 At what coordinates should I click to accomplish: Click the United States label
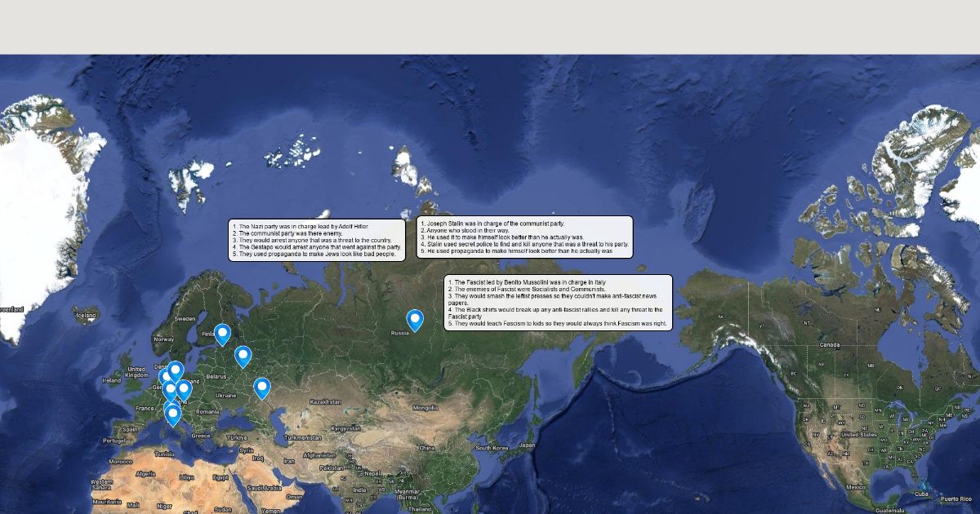(x=858, y=435)
